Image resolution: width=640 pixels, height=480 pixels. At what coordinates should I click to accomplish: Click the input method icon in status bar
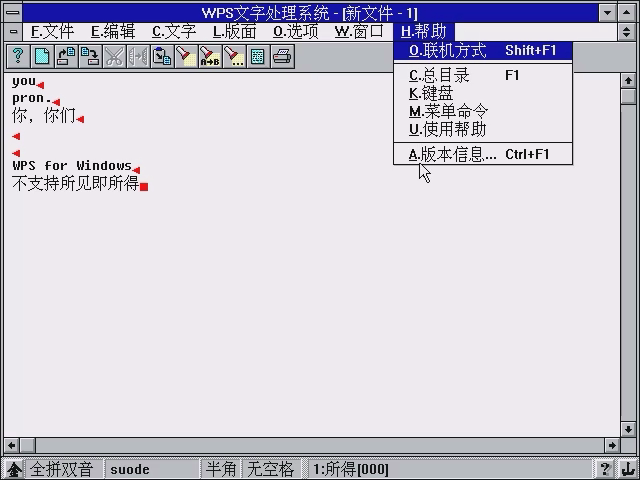14,469
